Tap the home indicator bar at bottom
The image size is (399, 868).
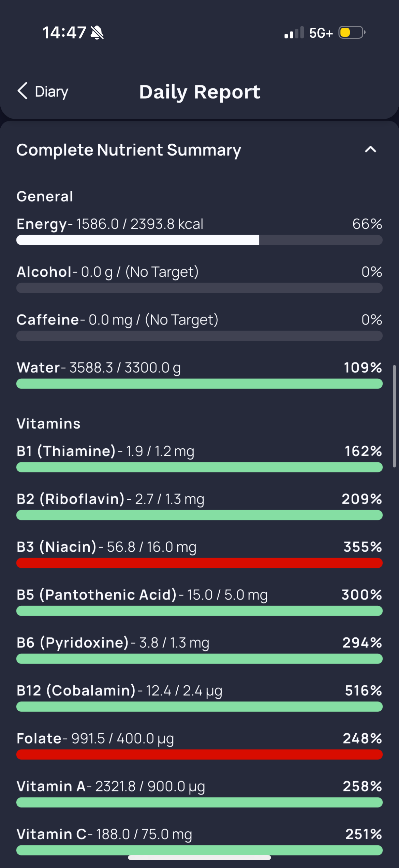point(199,857)
